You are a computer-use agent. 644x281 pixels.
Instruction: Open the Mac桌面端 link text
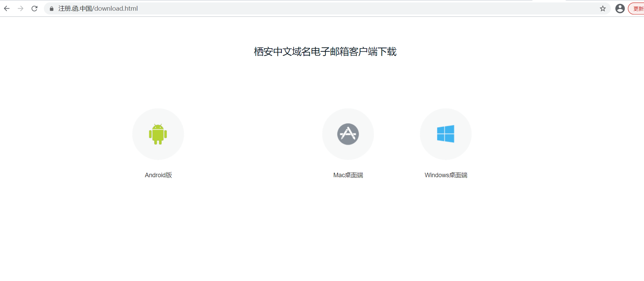pos(348,175)
